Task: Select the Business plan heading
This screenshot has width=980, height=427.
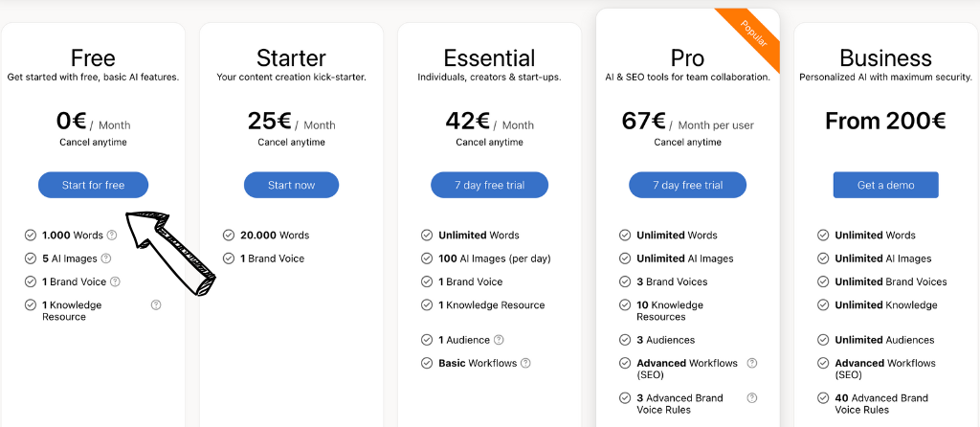Action: point(885,57)
